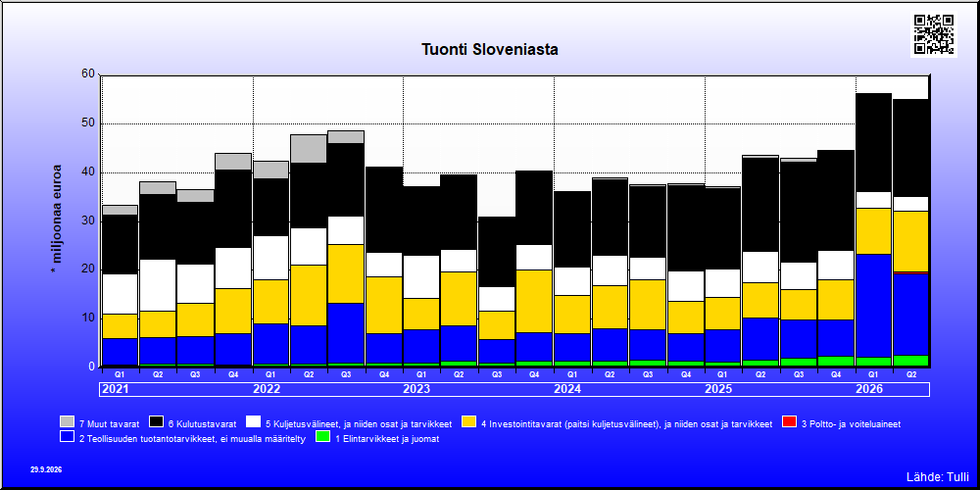Click the green segment of the 2025 Q4 bar
Viewport: 980px width, 490px height.
836,362
